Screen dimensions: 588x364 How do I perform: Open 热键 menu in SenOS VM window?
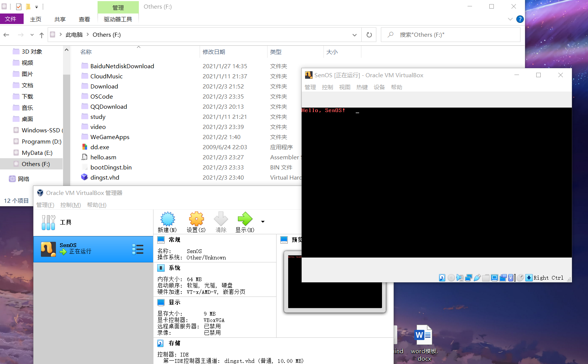(362, 87)
